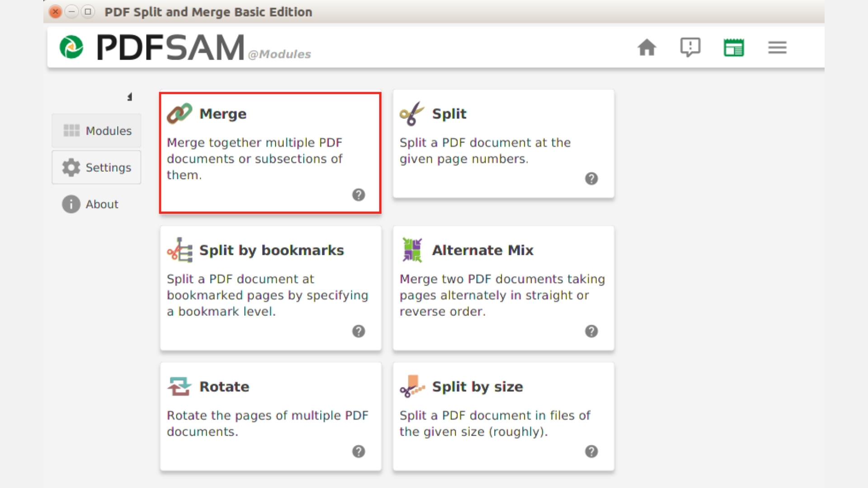Launch the Alternate Mix module

[x=503, y=288]
